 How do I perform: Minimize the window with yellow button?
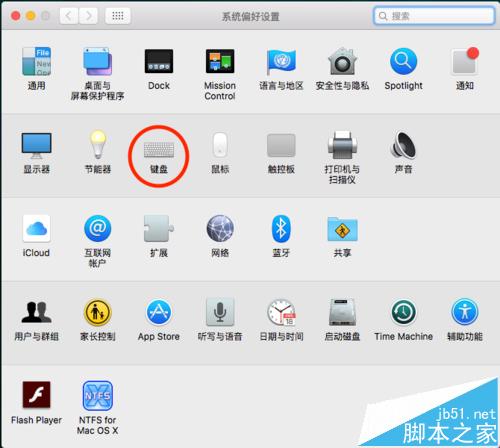pyautogui.click(x=31, y=16)
